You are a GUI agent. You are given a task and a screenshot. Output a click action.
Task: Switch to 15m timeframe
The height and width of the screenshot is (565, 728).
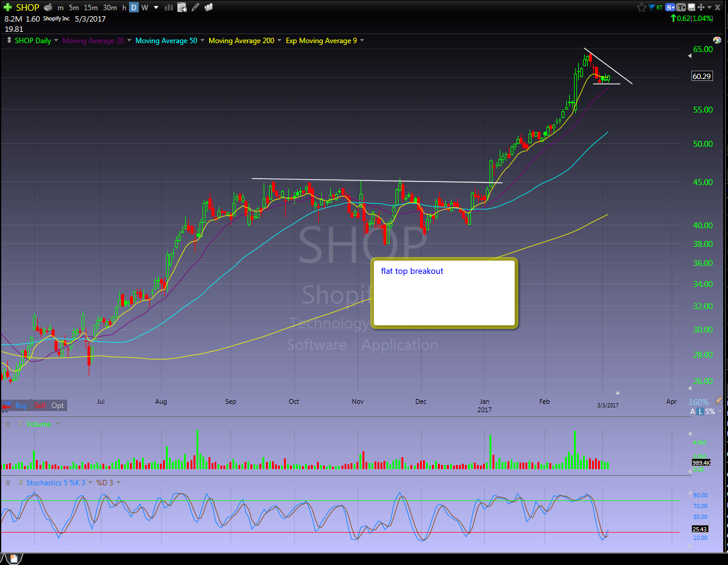[x=91, y=8]
